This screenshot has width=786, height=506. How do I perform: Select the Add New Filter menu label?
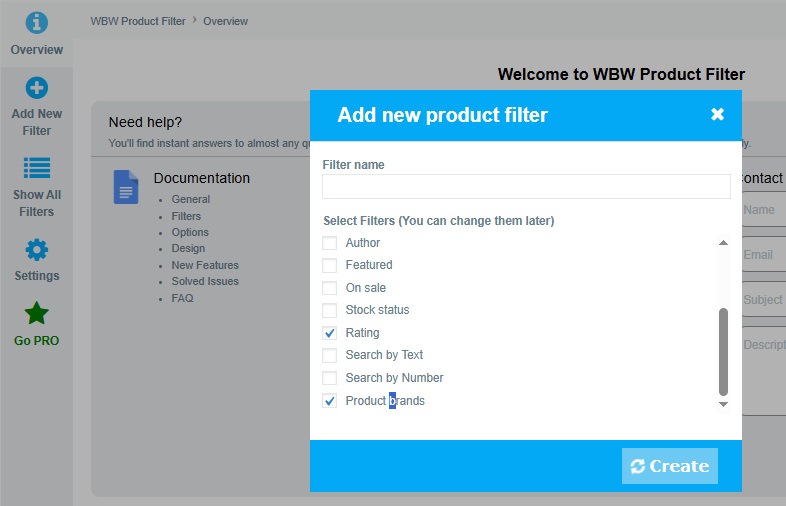click(x=37, y=122)
